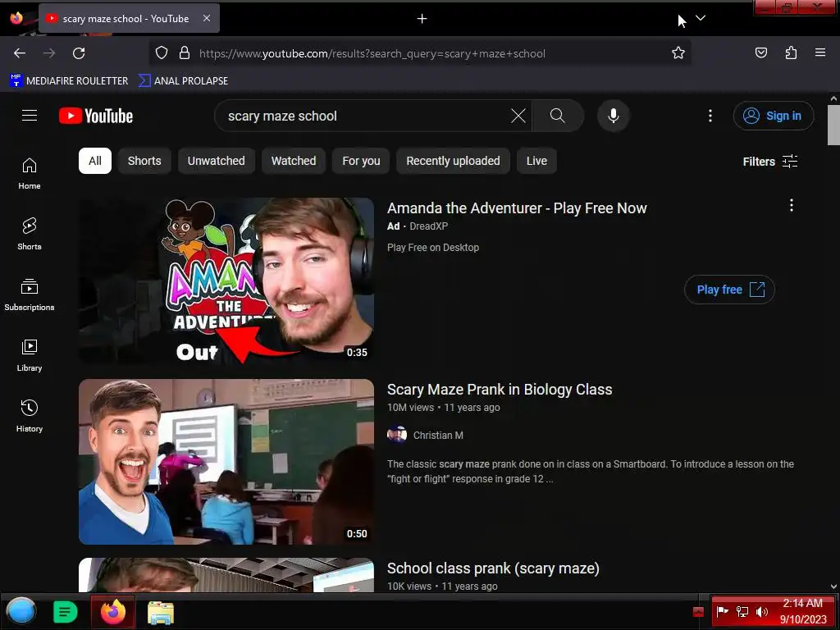Expand the list all tabs chevron
The width and height of the screenshot is (840, 630).
[701, 18]
